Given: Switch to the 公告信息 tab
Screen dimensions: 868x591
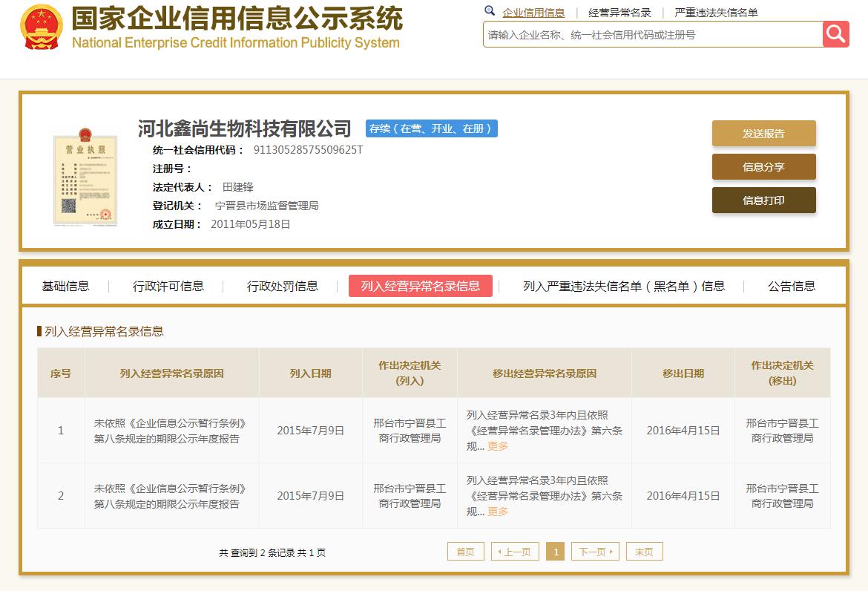Looking at the screenshot, I should coord(792,286).
